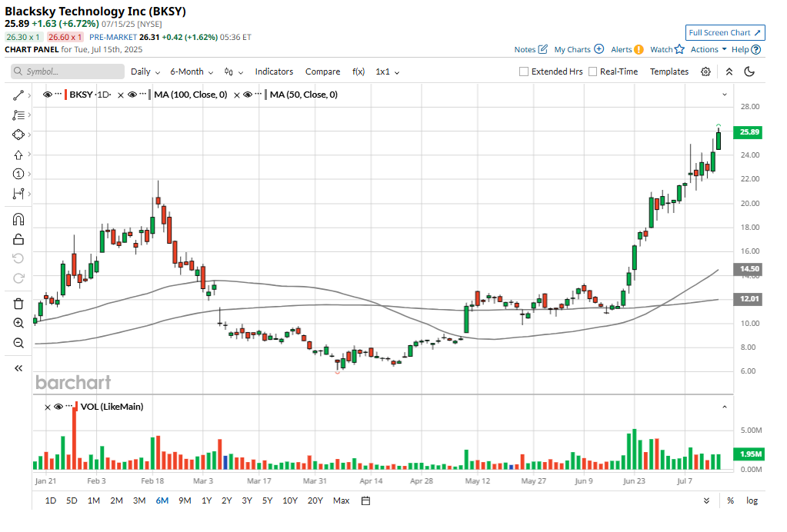Open the Compare menu
Screen dimensions: 787x532
323,71
